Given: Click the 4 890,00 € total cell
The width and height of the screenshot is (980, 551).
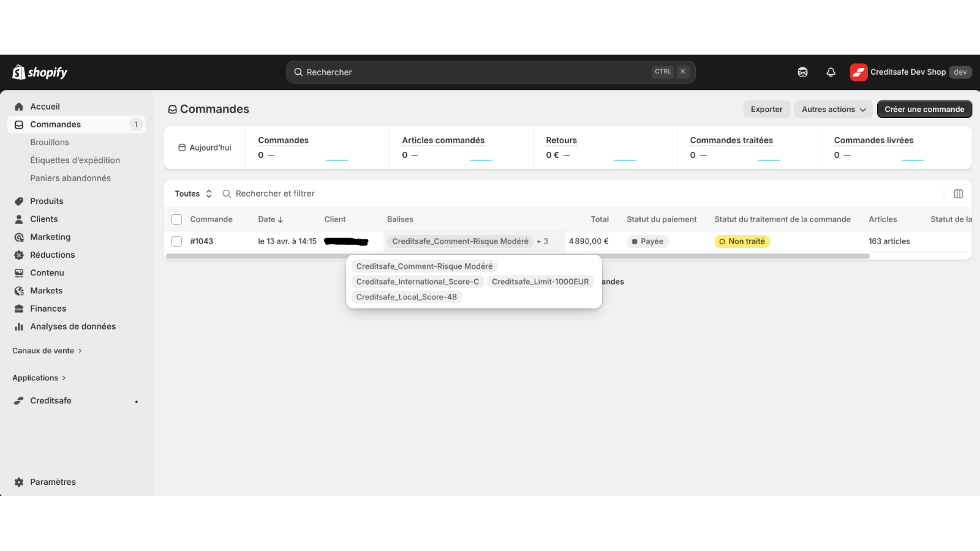Looking at the screenshot, I should coord(589,241).
